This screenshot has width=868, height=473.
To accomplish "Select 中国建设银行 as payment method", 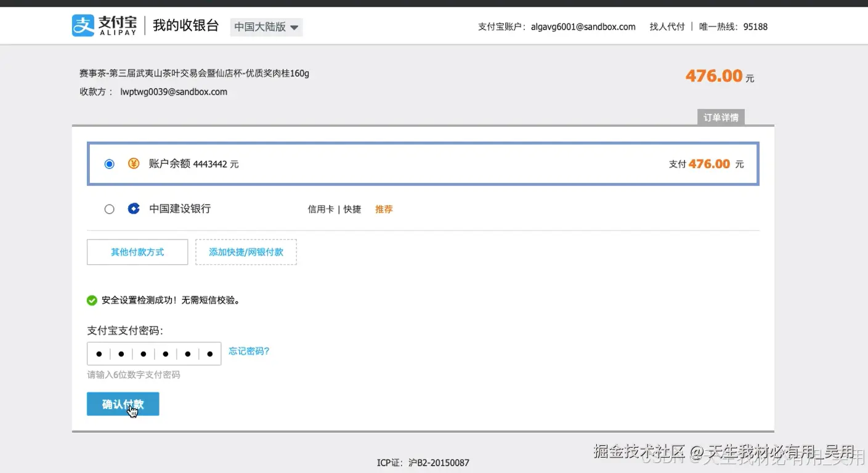I will 109,208.
